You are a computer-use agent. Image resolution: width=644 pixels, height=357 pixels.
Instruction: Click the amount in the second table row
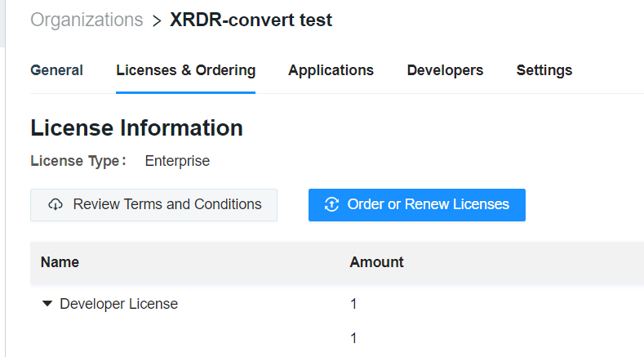click(x=353, y=338)
